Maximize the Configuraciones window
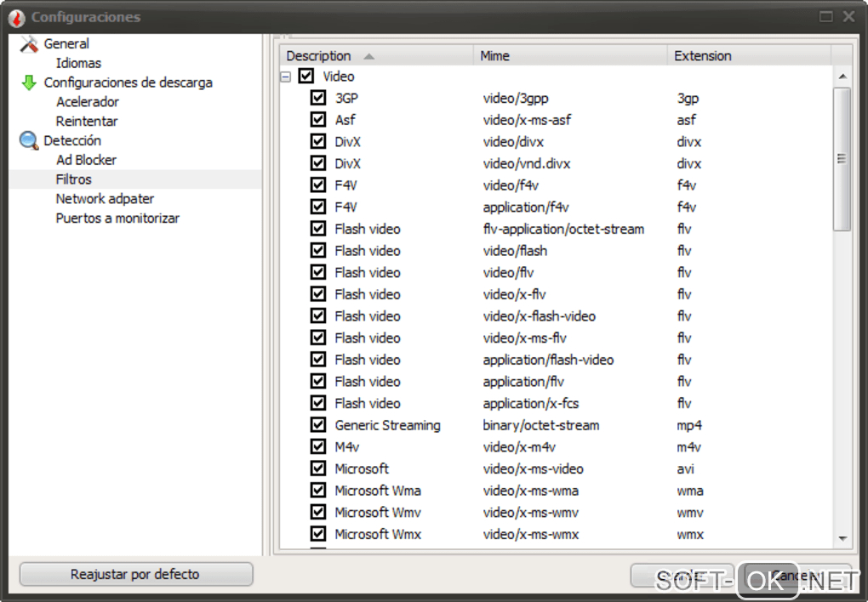 [826, 17]
